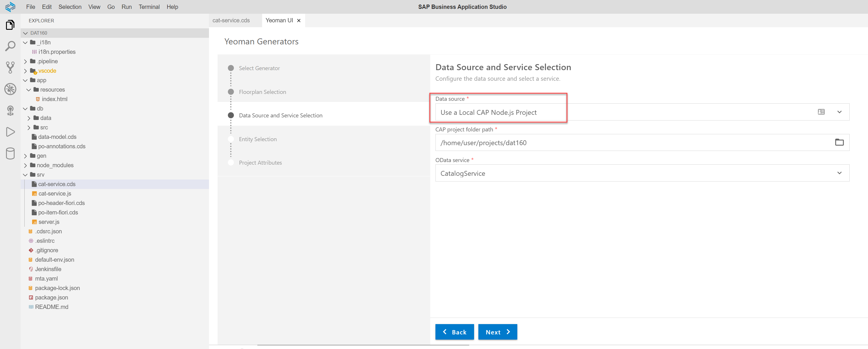The height and width of the screenshot is (349, 868).
Task: Open .gitignore file
Action: 46,250
